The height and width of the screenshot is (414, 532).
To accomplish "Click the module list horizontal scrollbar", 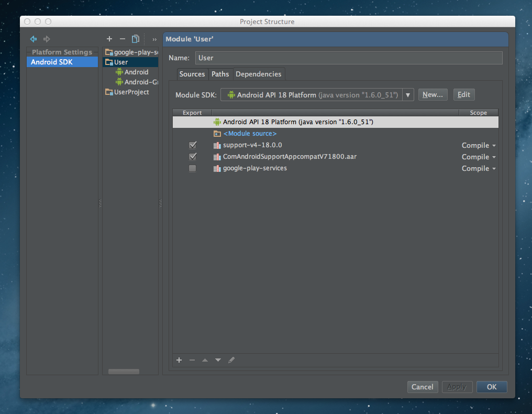I will [x=124, y=372].
